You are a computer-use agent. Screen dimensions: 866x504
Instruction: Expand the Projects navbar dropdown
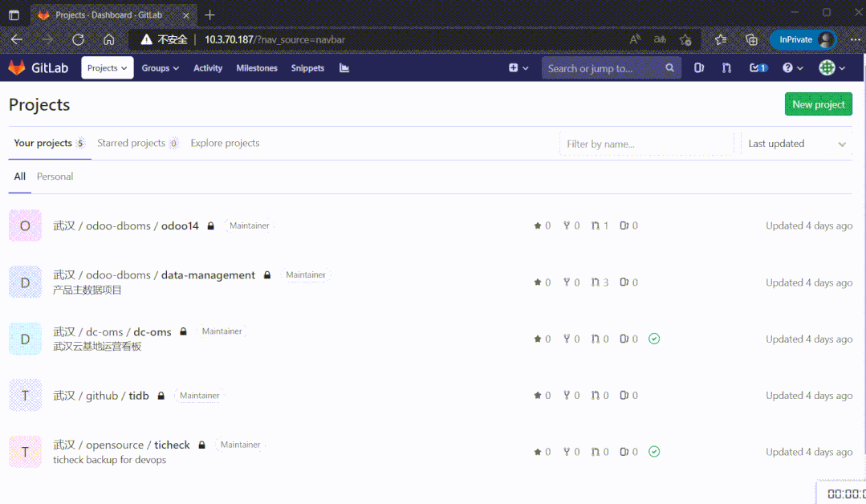tap(108, 68)
